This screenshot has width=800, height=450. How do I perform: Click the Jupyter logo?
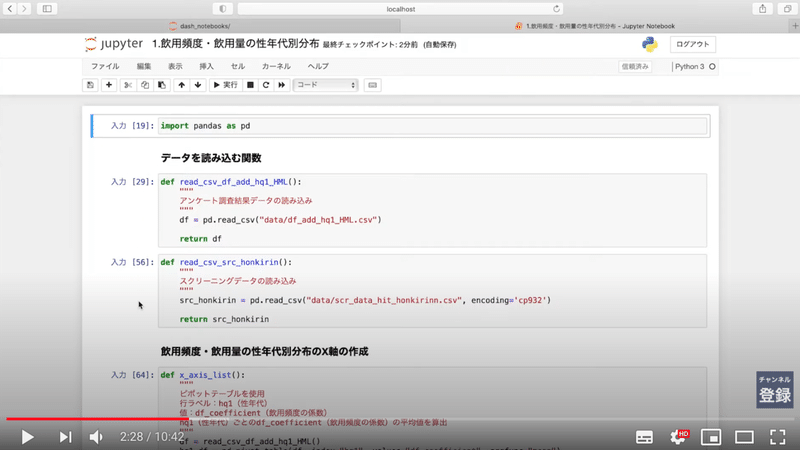pos(114,44)
